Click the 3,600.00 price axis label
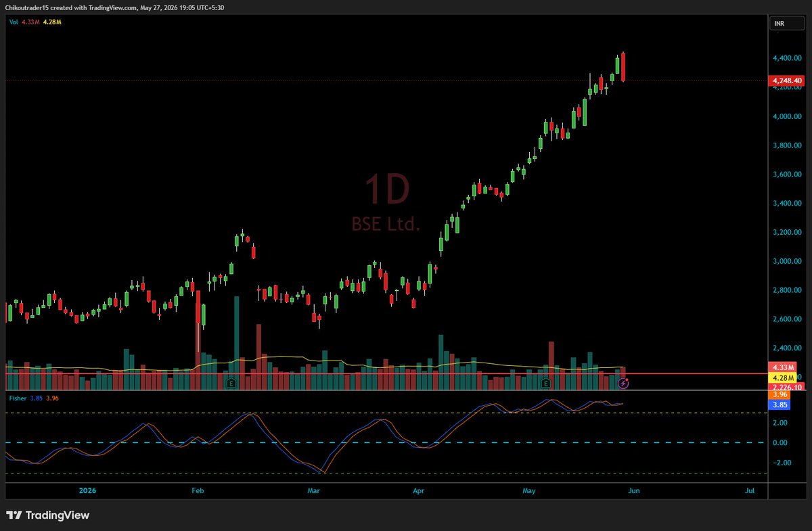The height and width of the screenshot is (531, 812). (x=788, y=175)
